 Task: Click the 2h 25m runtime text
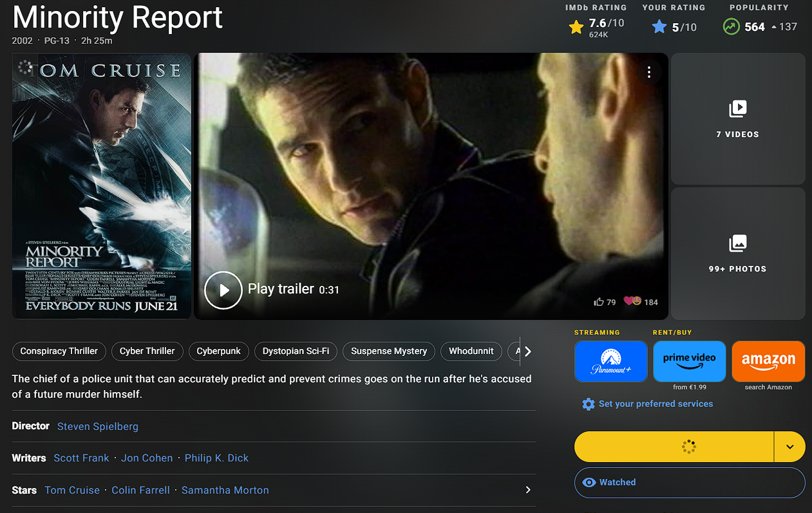click(x=97, y=41)
